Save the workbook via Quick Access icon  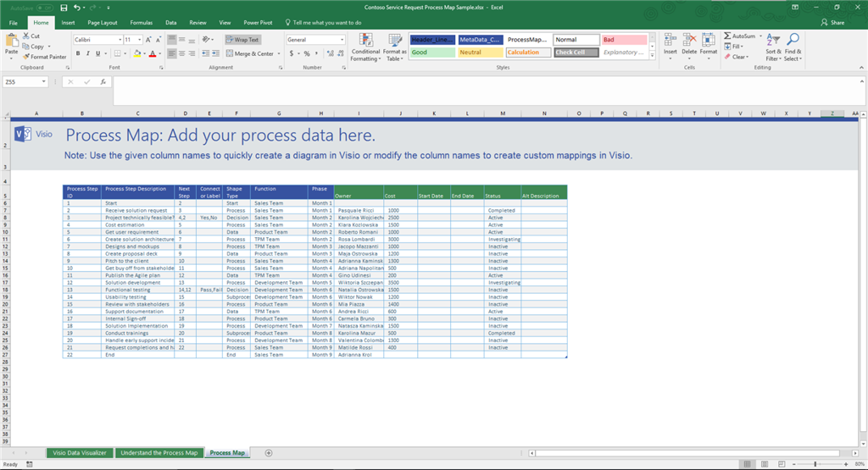[64, 8]
